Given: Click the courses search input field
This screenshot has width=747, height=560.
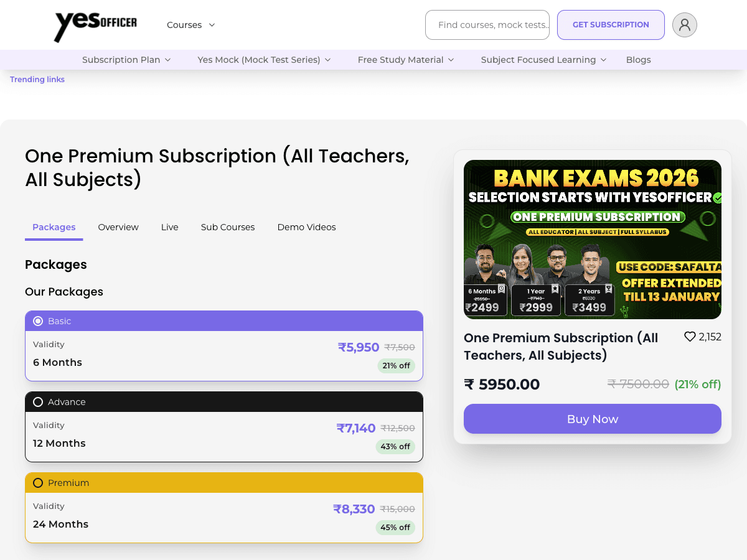Looking at the screenshot, I should pyautogui.click(x=487, y=25).
